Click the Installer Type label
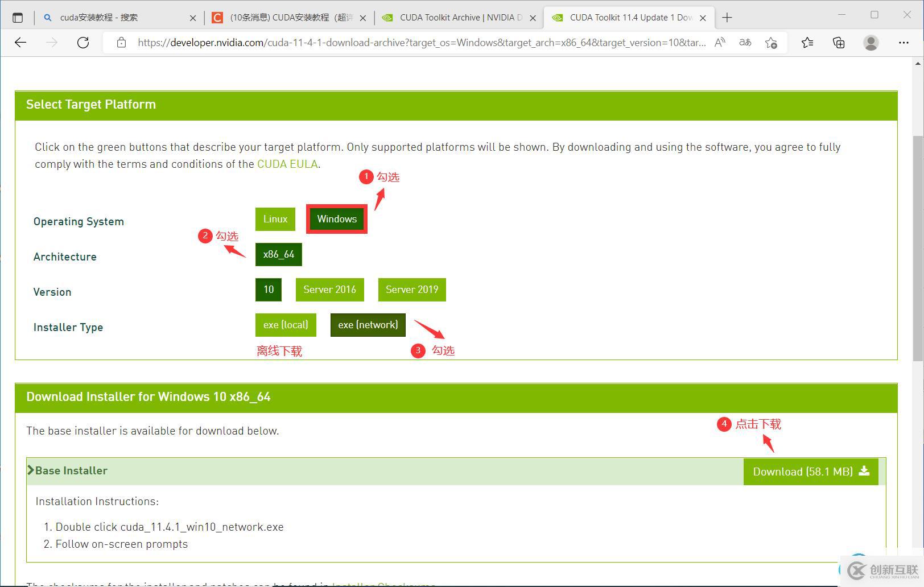This screenshot has height=587, width=924. click(x=68, y=328)
